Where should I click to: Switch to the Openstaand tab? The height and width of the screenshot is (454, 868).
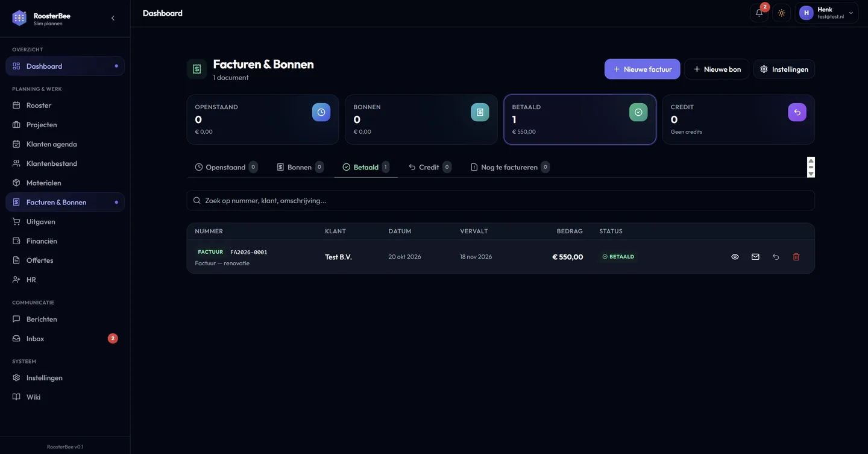tap(226, 167)
